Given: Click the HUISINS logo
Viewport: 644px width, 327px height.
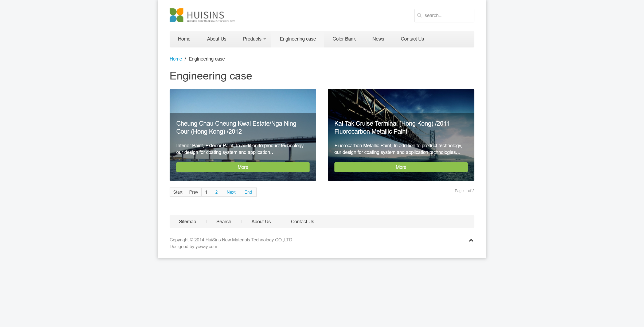Looking at the screenshot, I should click(202, 15).
